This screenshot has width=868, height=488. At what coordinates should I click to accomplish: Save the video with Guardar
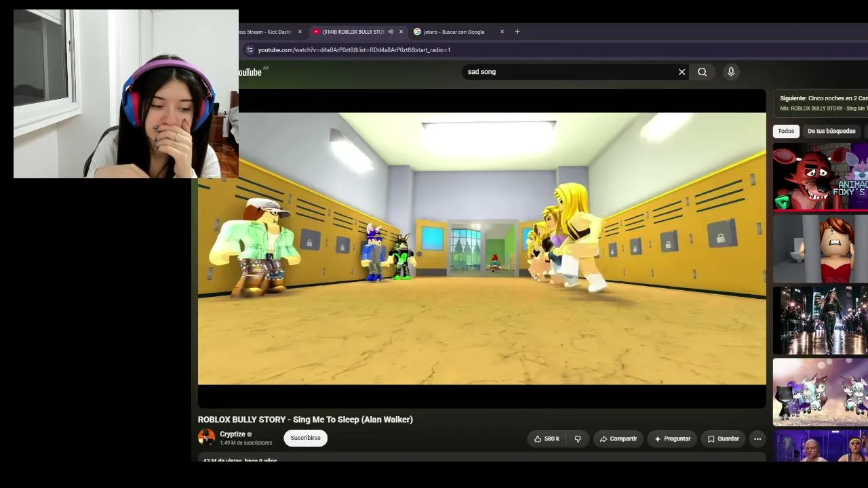(723, 439)
